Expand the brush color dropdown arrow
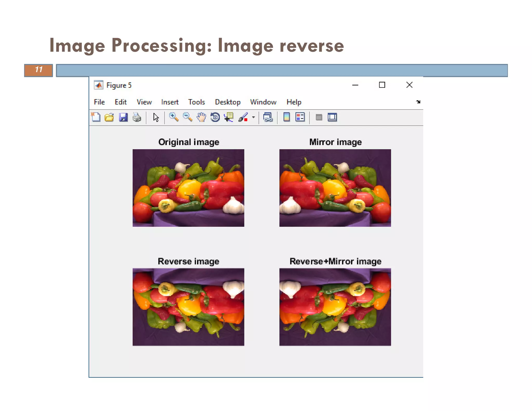The height and width of the screenshot is (411, 532). click(254, 117)
